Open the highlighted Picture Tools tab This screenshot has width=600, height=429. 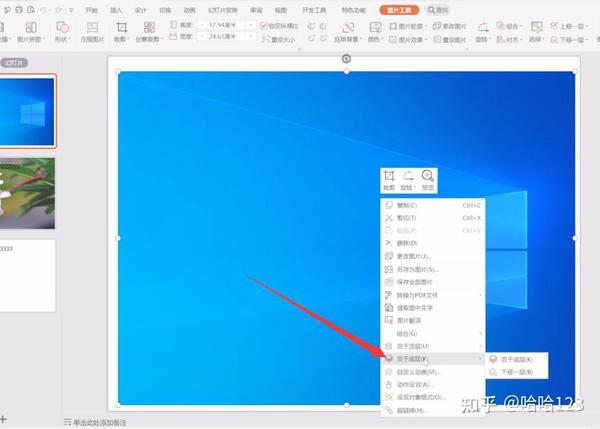point(399,10)
